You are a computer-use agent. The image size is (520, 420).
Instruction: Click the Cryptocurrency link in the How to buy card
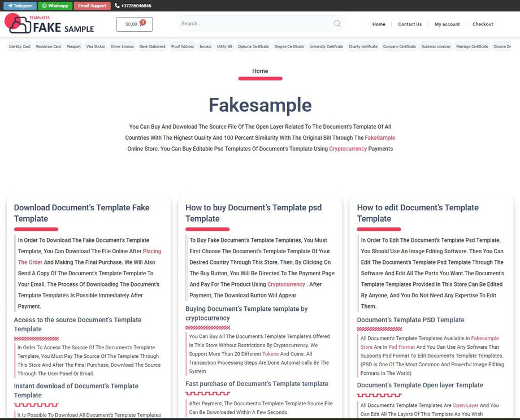point(286,284)
